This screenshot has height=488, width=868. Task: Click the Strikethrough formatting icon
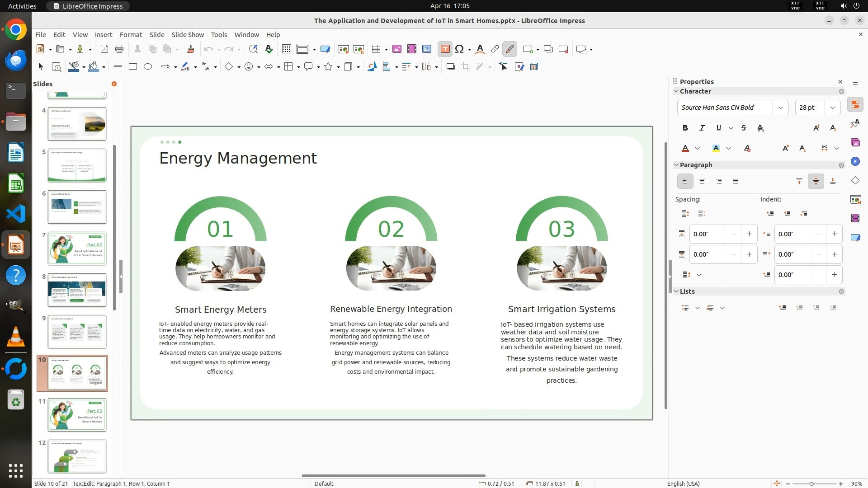coord(744,128)
